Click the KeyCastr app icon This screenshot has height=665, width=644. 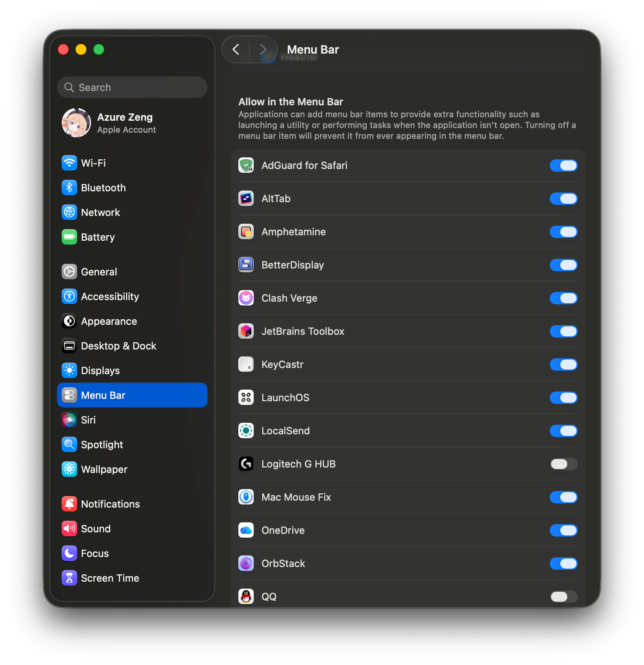click(246, 365)
